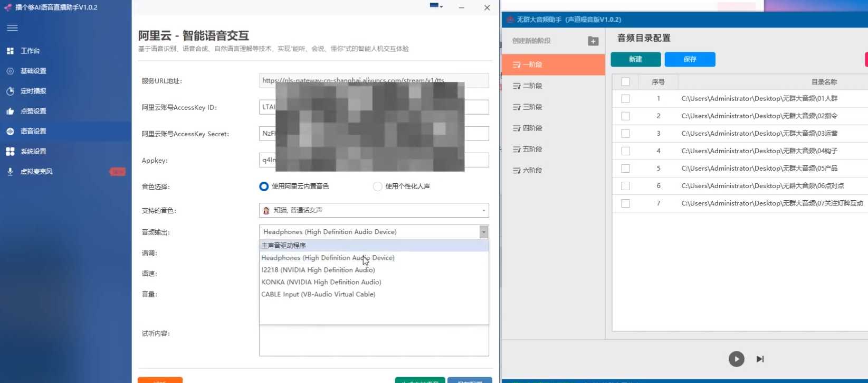Collapse the 音频输出 dropdown arrow
Viewport: 868px width, 383px height.
coord(483,232)
